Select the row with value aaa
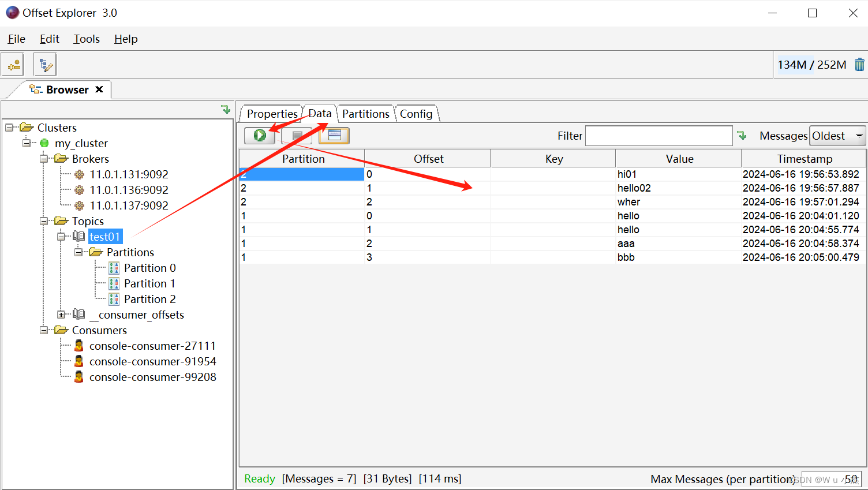The height and width of the screenshot is (490, 868). [x=553, y=244]
